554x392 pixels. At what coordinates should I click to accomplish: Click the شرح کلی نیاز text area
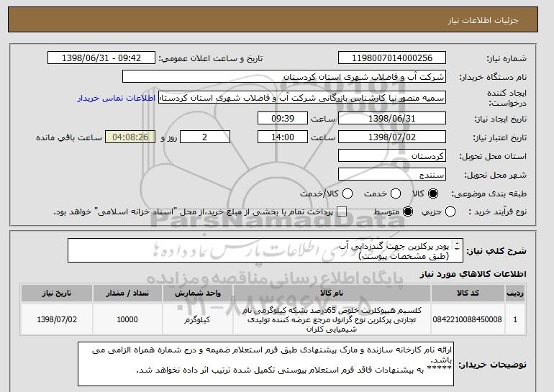coord(265,250)
